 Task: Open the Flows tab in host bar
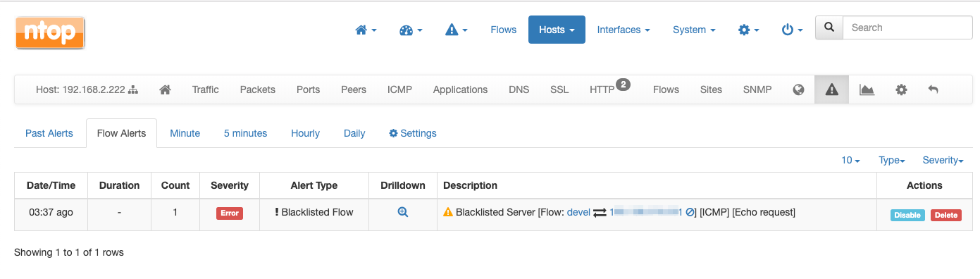pyautogui.click(x=666, y=89)
